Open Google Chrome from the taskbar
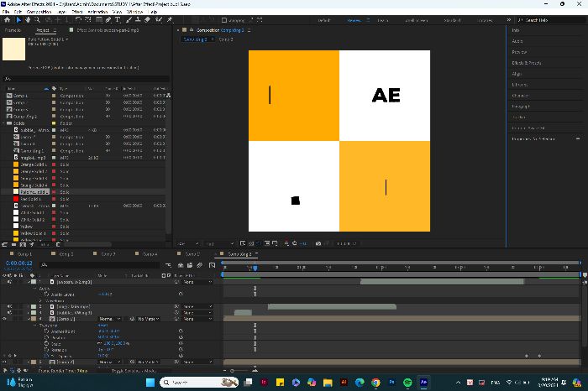Image resolution: width=588 pixels, height=391 pixels. click(375, 382)
